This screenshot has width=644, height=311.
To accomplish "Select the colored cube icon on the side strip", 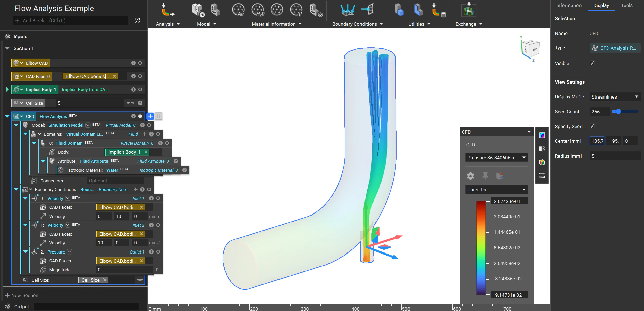I will tap(542, 163).
